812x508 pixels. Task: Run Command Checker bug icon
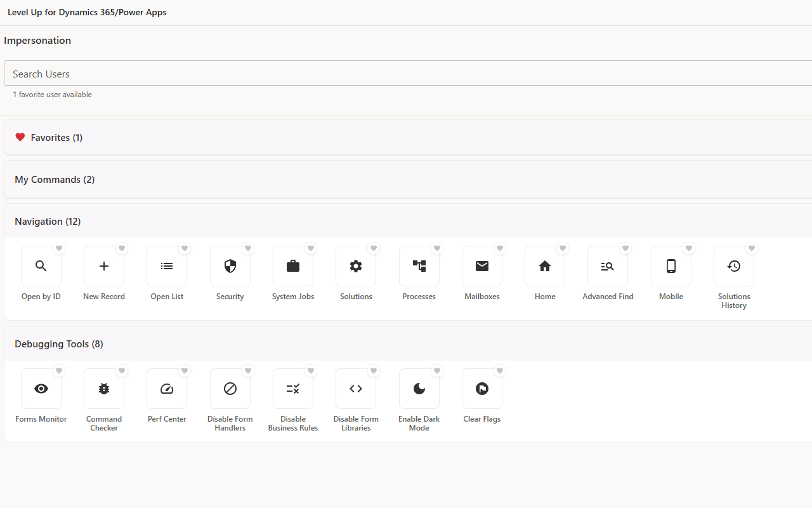[x=104, y=389]
